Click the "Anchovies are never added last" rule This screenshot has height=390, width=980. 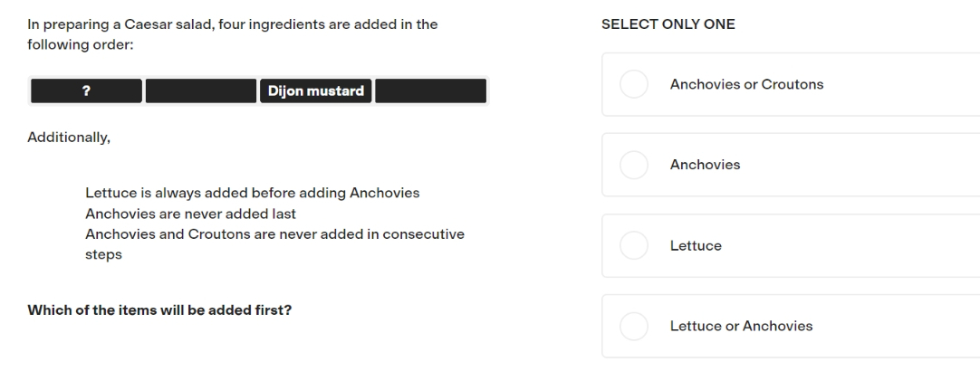(190, 214)
